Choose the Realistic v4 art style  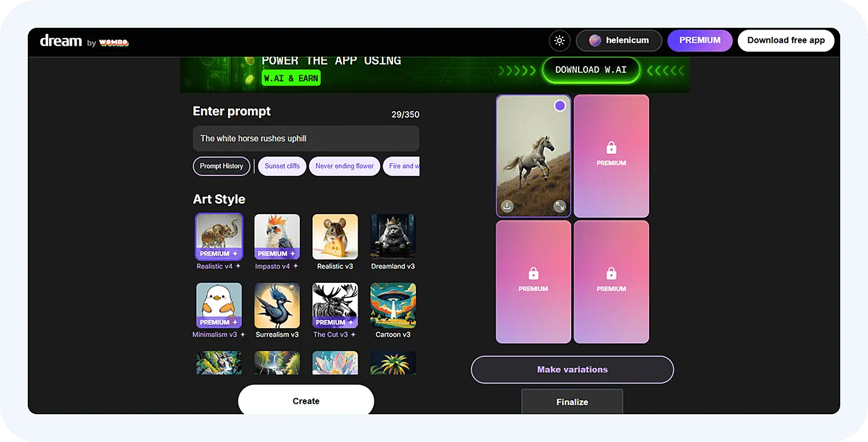(219, 242)
